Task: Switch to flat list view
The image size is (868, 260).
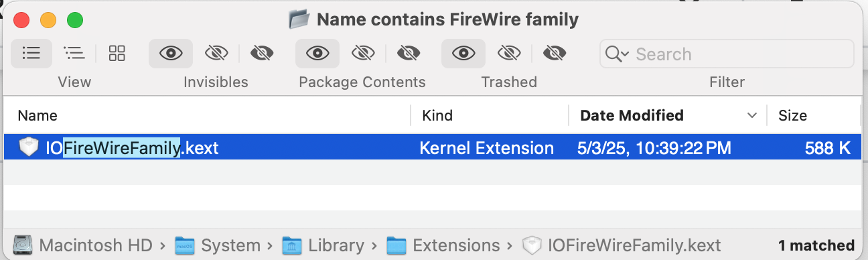Action: (31, 54)
